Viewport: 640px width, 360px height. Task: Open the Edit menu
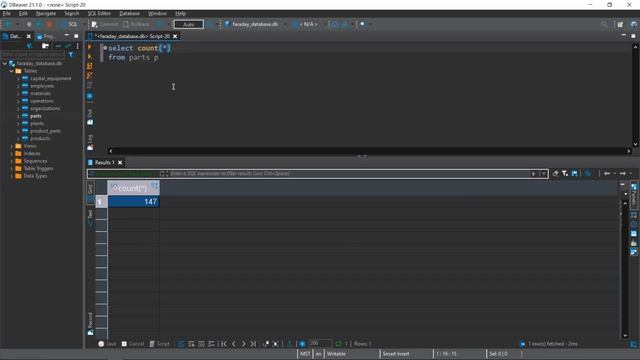tap(23, 13)
